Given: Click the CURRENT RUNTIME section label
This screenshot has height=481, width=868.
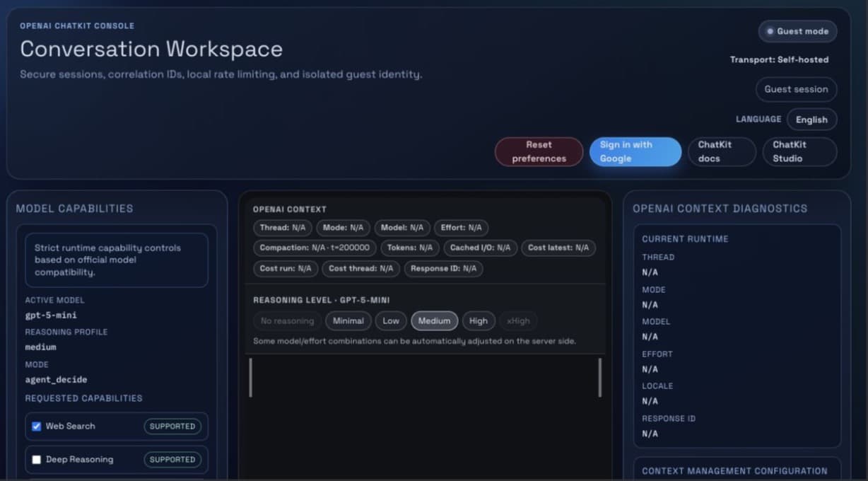Looking at the screenshot, I should tap(685, 239).
